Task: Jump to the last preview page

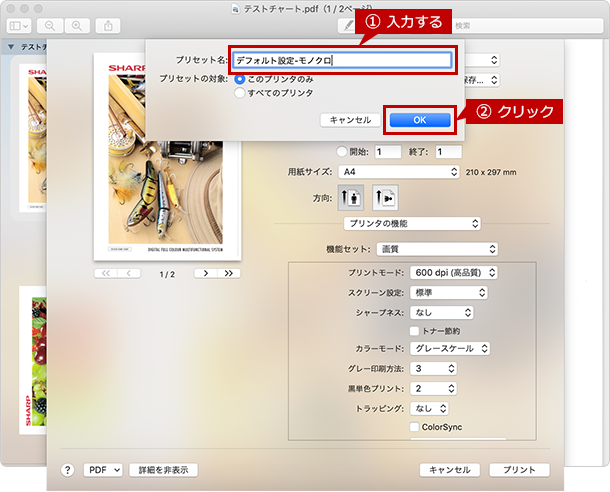Action: click(229, 273)
